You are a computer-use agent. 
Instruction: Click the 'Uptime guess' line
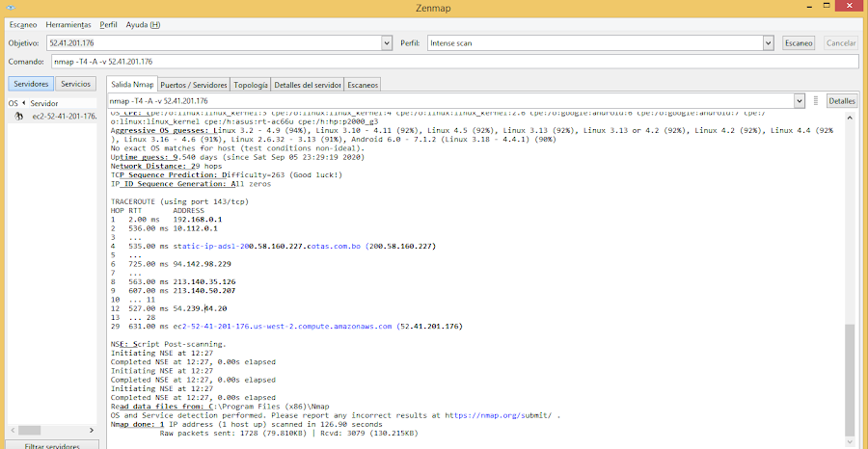(x=237, y=157)
